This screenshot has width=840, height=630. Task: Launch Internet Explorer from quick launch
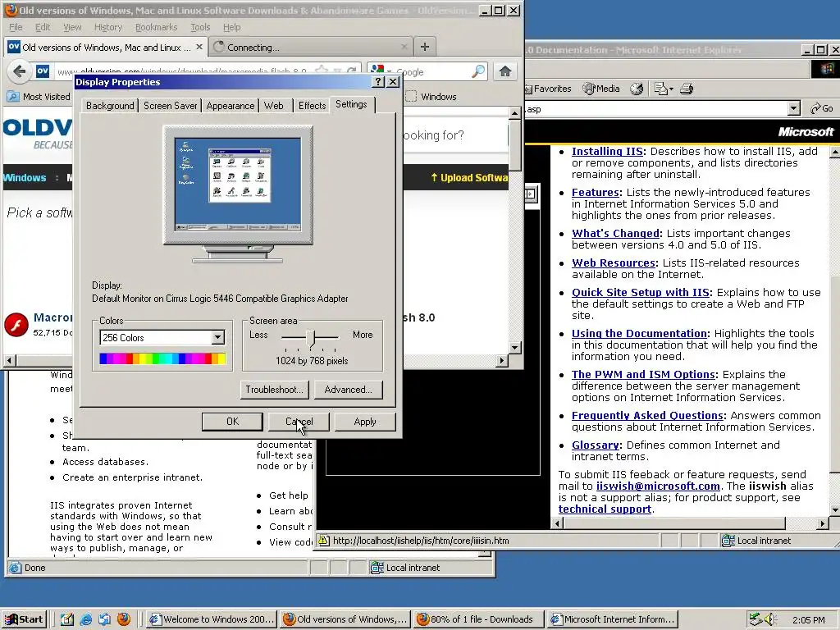(85, 620)
